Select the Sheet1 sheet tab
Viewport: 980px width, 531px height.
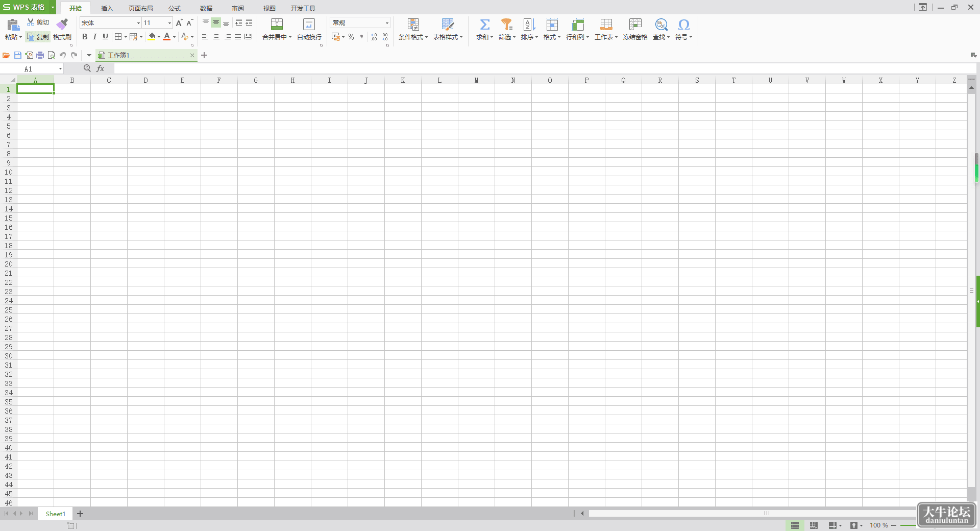click(56, 514)
